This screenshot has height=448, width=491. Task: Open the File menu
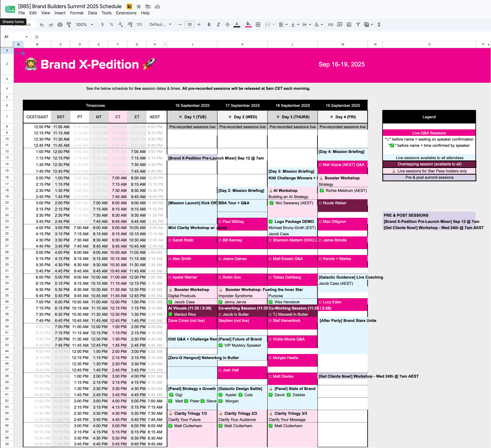tap(21, 13)
